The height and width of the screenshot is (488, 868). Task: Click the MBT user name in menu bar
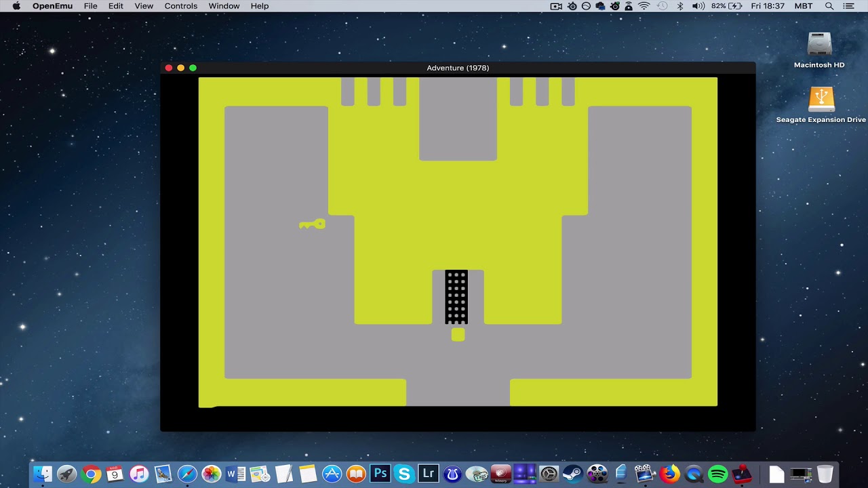pyautogui.click(x=803, y=6)
